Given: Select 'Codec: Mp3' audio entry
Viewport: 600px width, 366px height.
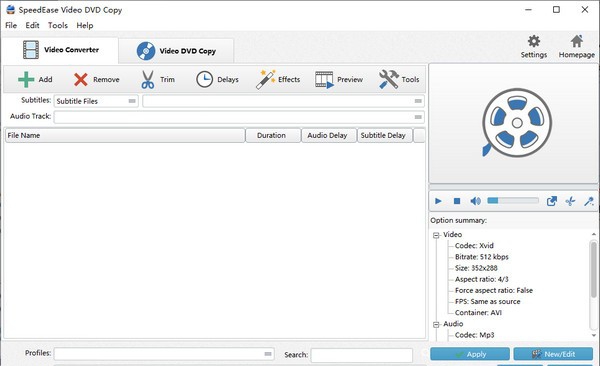Looking at the screenshot, I should point(474,335).
